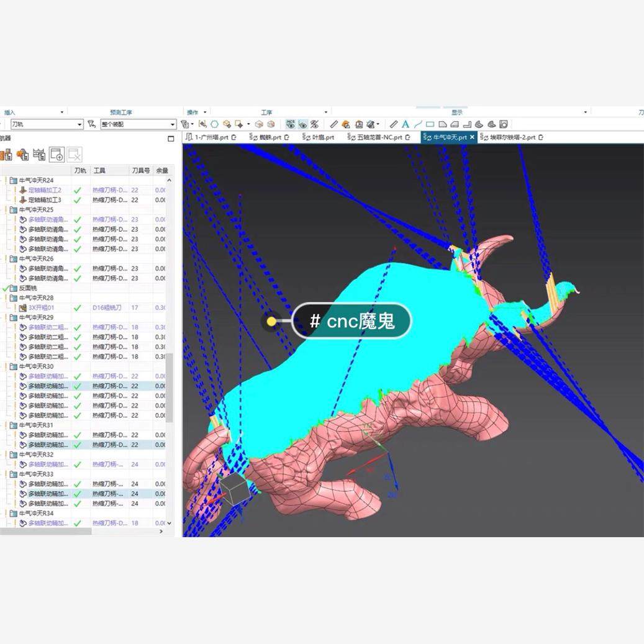
Task: Expand the 插入 group arrow
Action: (61, 112)
